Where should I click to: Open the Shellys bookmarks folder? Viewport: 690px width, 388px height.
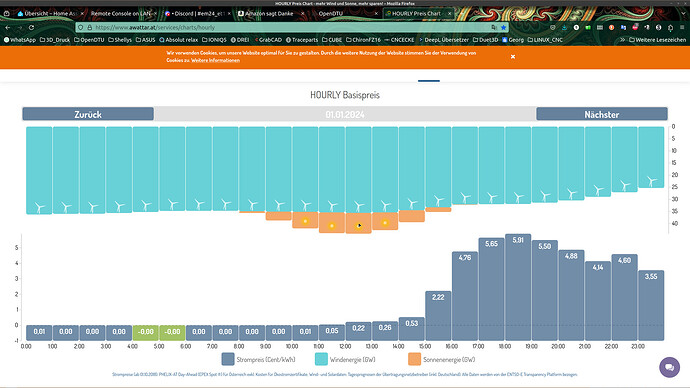click(x=120, y=40)
